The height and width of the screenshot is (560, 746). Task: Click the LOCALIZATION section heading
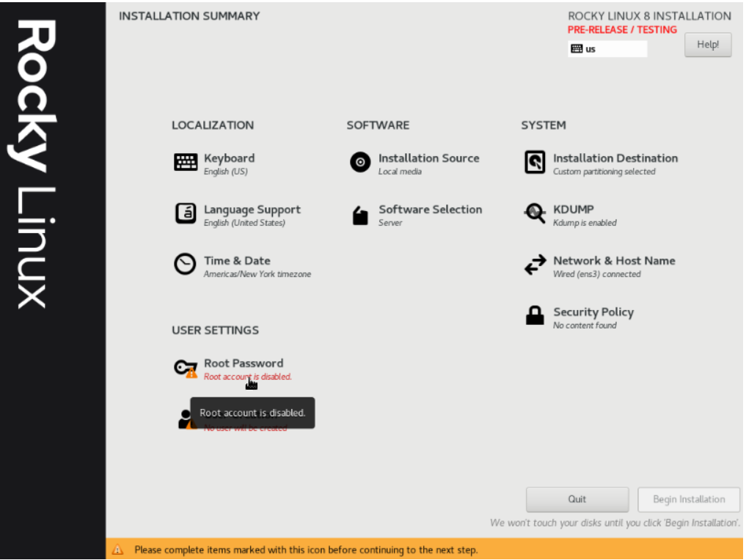point(213,125)
